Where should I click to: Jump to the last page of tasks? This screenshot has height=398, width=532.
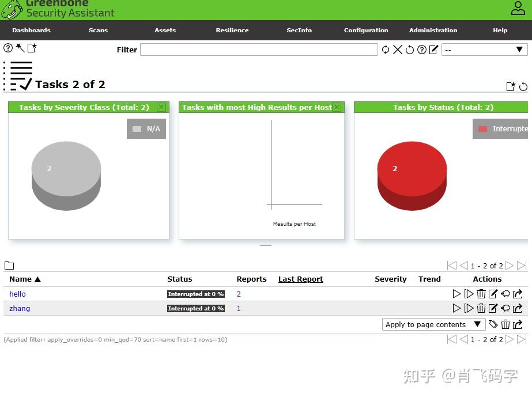pyautogui.click(x=522, y=266)
